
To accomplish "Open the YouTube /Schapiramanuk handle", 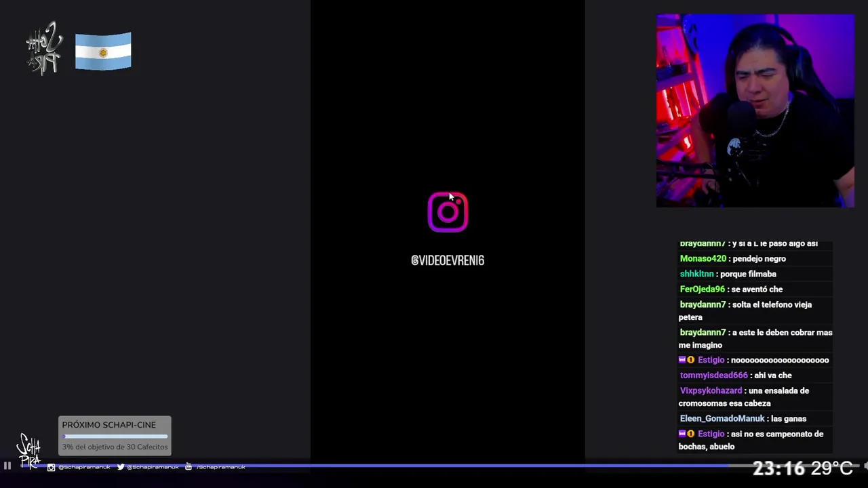I will (220, 467).
